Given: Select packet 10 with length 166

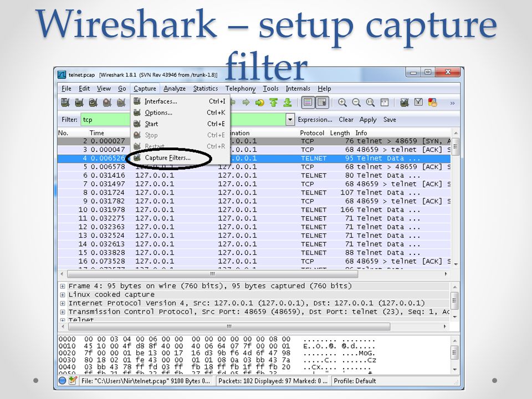Looking at the screenshot, I should (x=254, y=209).
